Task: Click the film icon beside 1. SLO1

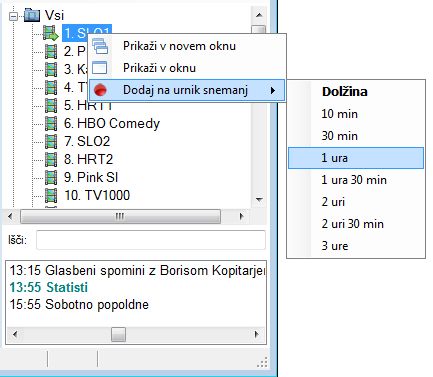Action: (x=51, y=33)
